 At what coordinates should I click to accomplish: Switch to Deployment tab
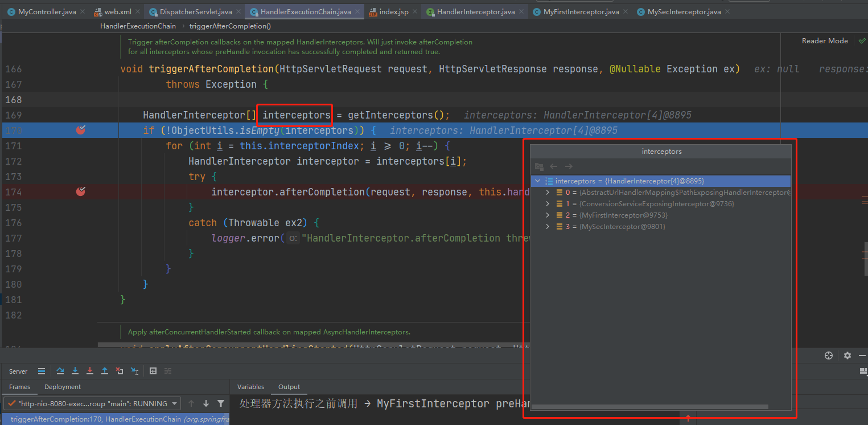click(x=63, y=387)
